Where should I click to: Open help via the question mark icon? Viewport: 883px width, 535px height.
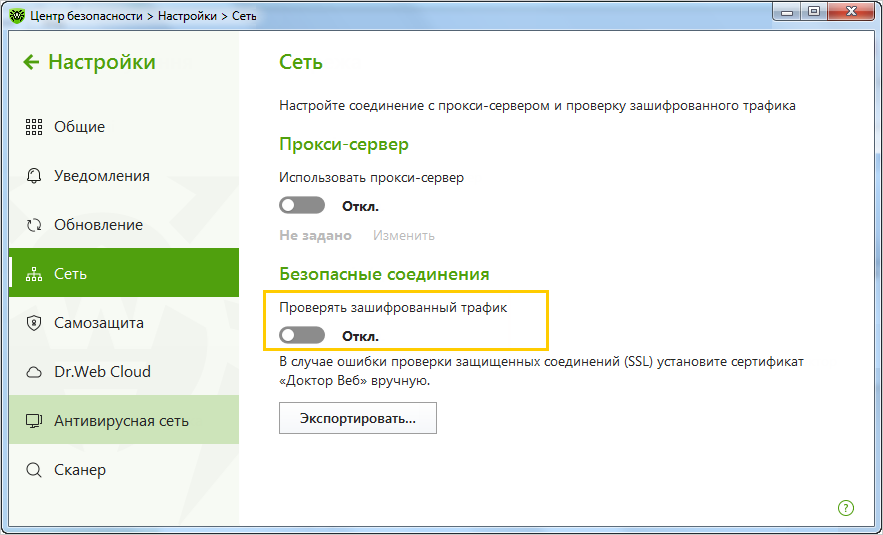tap(845, 508)
